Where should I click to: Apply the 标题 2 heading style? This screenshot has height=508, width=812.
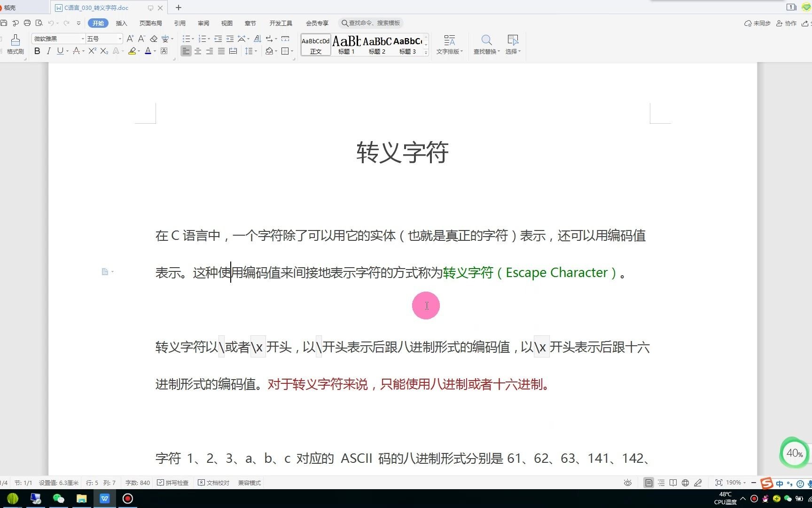click(x=377, y=45)
